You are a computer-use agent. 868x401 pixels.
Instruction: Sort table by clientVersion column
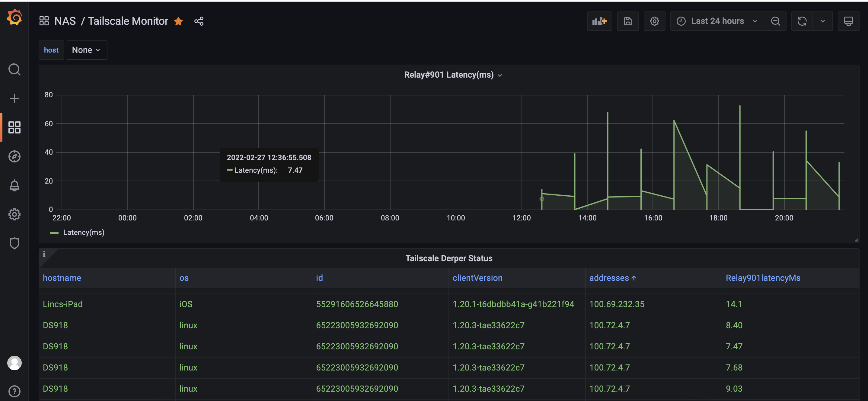[477, 277]
